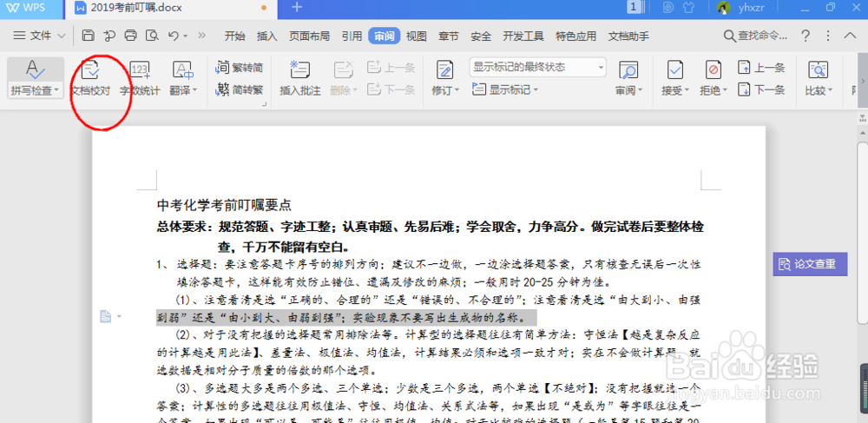
Task: Expand more quick access tools (»)
Action: [201, 36]
